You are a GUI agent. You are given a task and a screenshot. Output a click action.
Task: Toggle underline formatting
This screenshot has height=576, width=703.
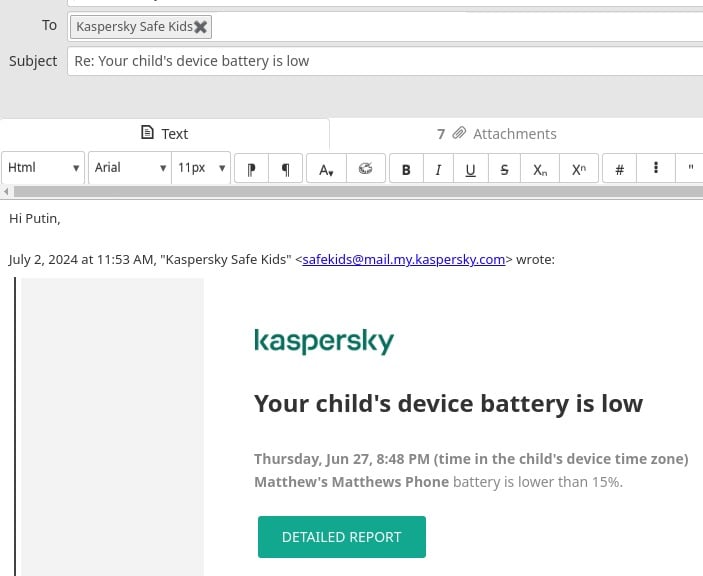pyautogui.click(x=470, y=169)
